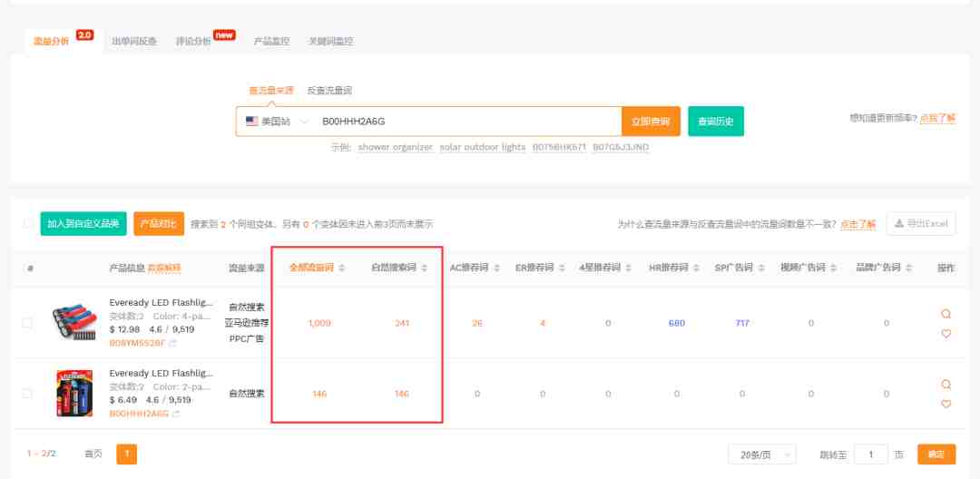Click 确定 button in pagination

pos(936,455)
